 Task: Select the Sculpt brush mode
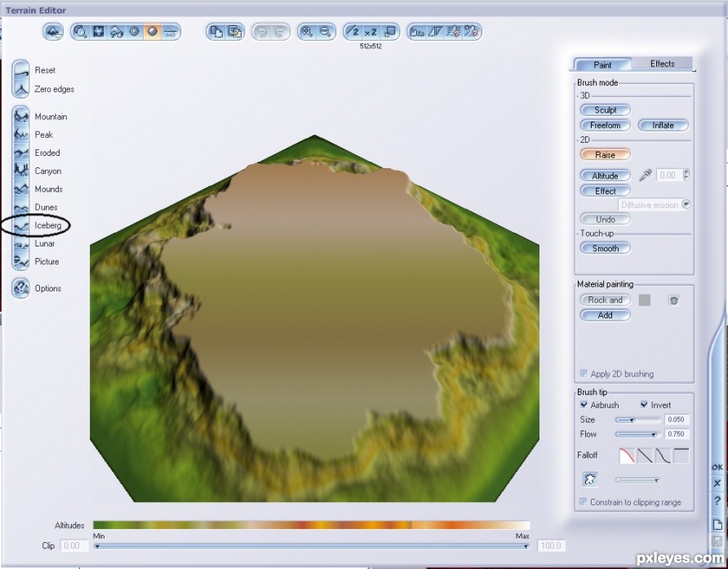point(606,110)
